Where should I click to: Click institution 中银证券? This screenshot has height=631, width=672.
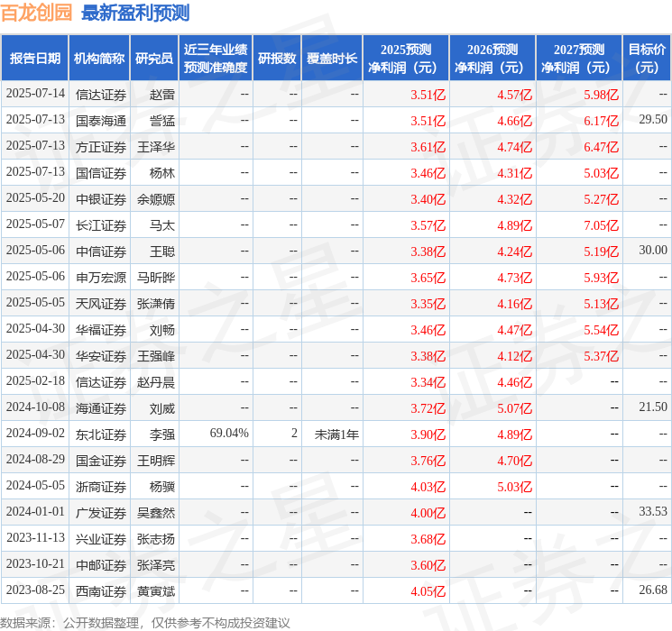pyautogui.click(x=101, y=199)
